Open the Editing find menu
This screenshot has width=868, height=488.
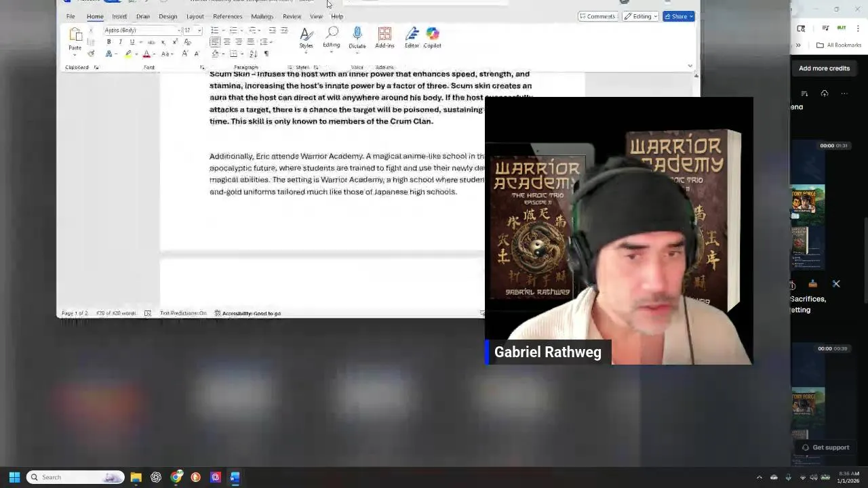(x=332, y=38)
